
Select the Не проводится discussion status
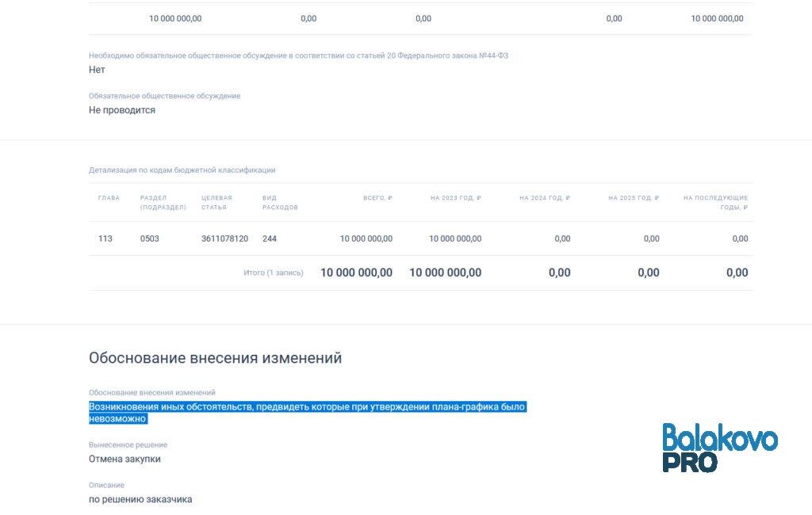tap(121, 109)
